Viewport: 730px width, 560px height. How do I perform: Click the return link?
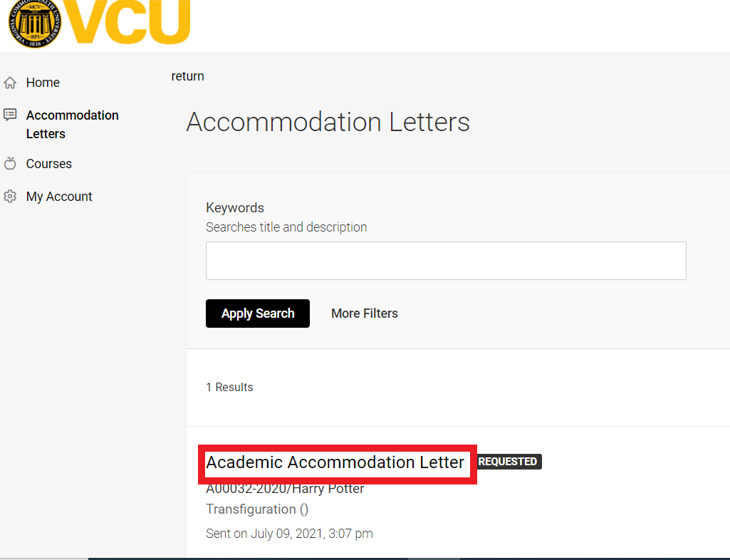coord(187,76)
